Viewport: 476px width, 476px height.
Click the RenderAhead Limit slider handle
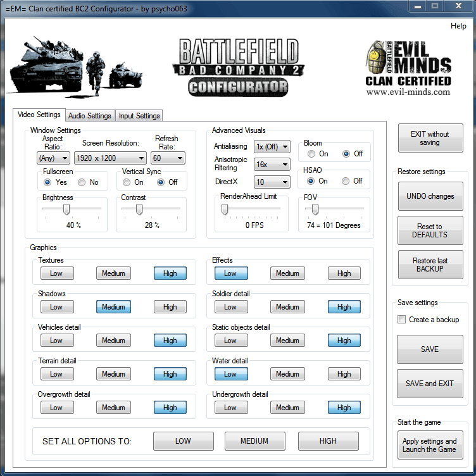[225, 209]
